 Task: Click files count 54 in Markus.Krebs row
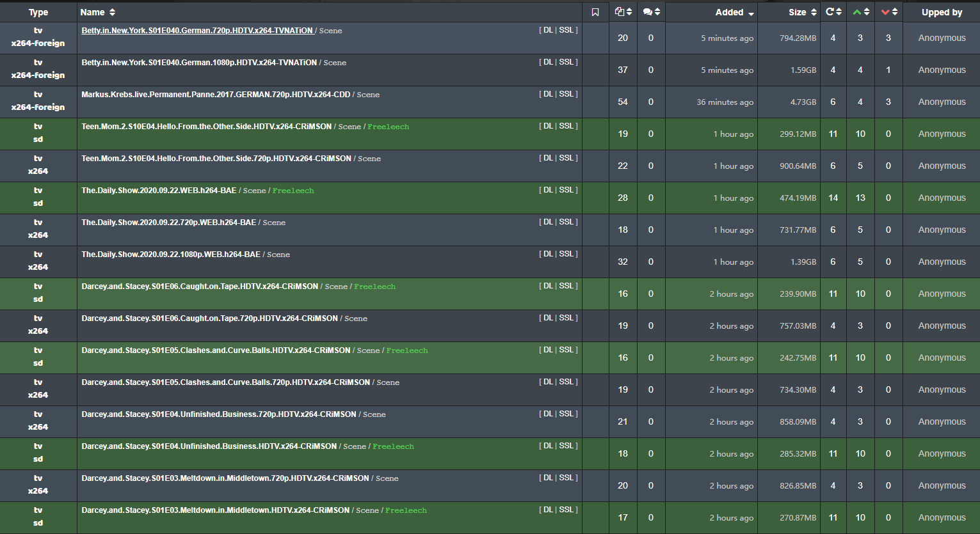point(623,102)
